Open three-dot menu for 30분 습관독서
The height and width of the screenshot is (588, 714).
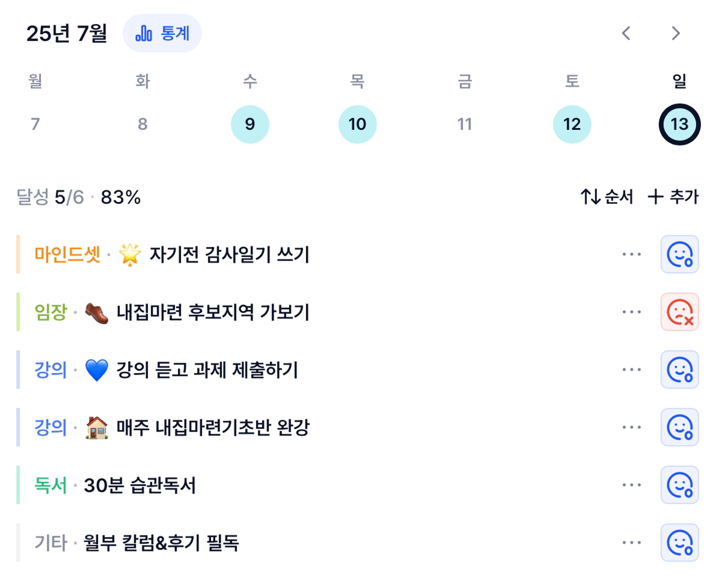click(x=632, y=485)
